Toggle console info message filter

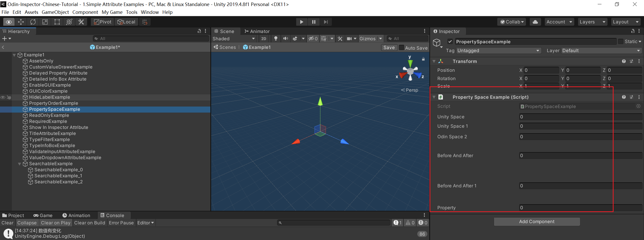point(397,223)
